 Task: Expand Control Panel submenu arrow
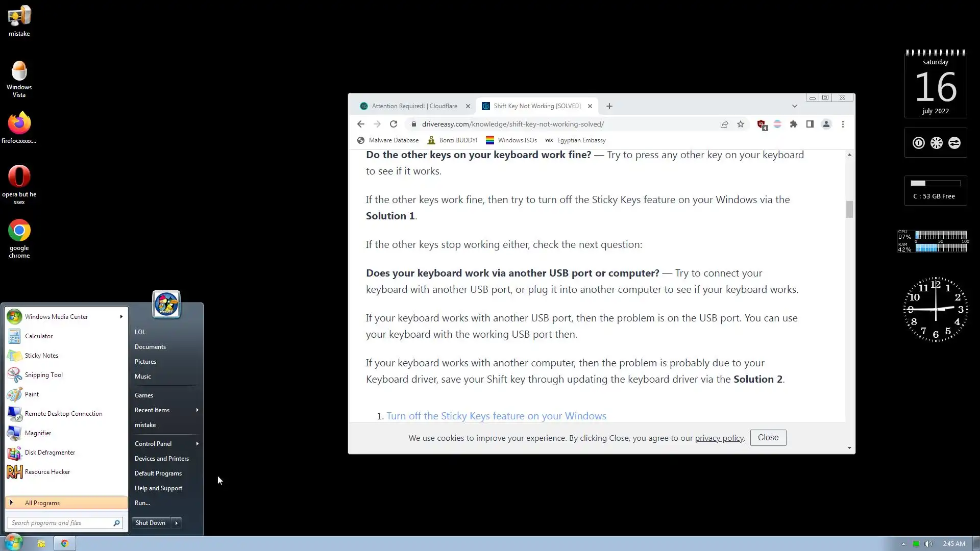[197, 444]
